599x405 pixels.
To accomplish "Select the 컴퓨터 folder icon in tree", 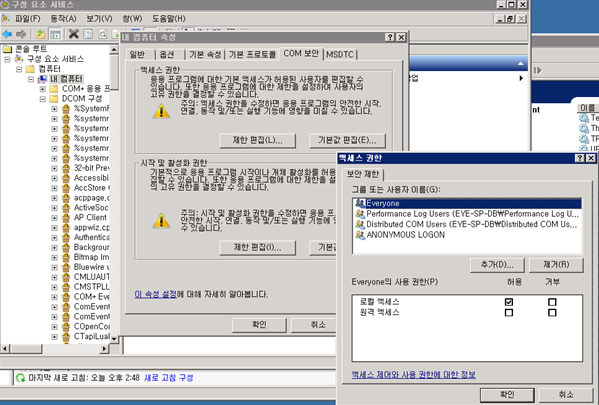I will point(30,69).
